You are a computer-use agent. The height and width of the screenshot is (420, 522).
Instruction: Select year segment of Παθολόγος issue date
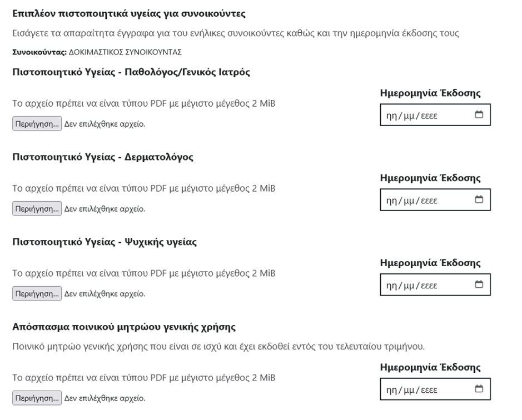click(429, 116)
